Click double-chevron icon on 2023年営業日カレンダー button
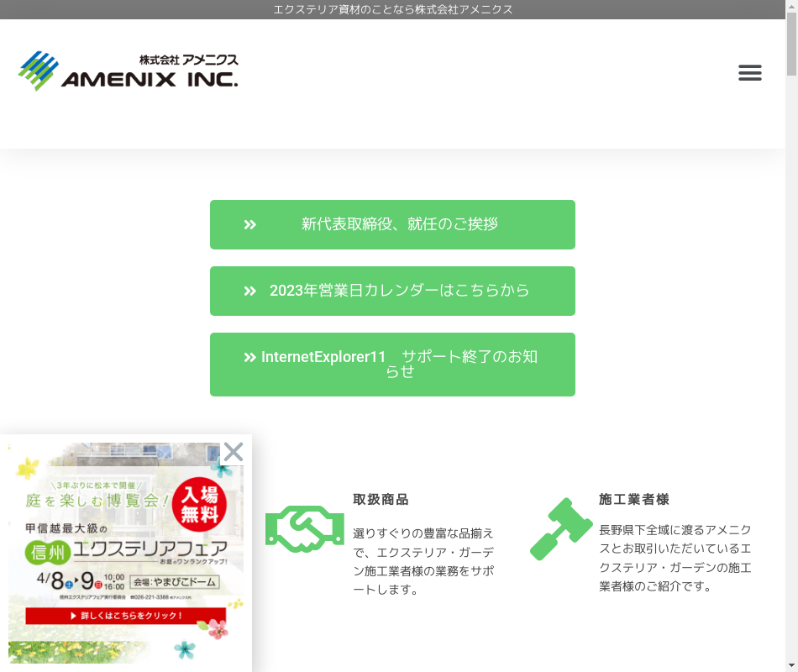Viewport: 798px width, 672px height. point(250,291)
